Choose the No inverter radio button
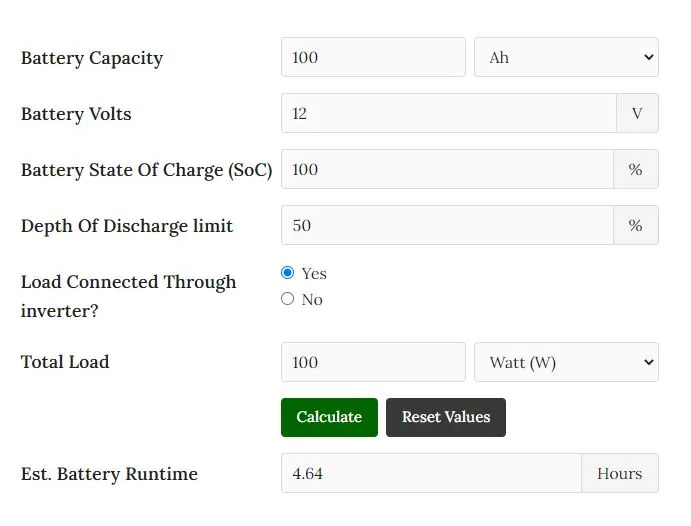Viewport: 691px width, 526px height. pos(287,299)
